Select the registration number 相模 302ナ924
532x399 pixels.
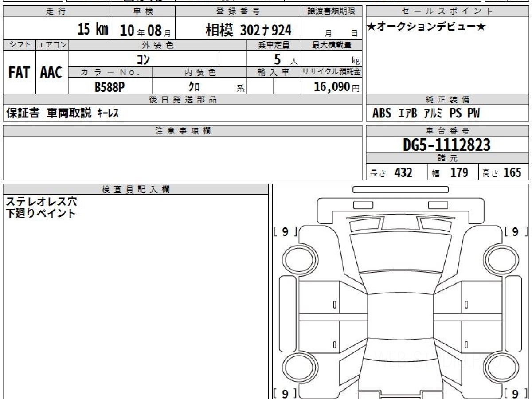tap(248, 30)
